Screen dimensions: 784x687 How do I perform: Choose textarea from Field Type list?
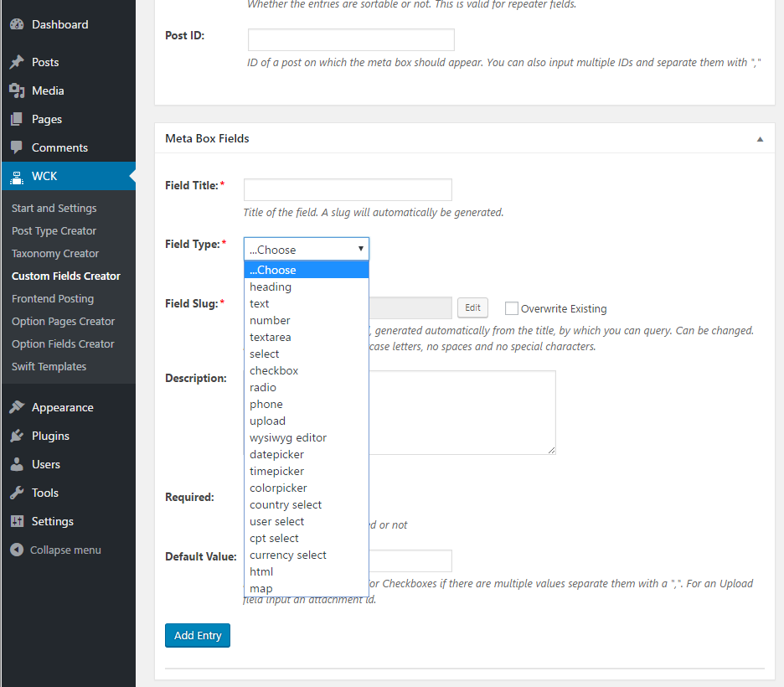coord(307,337)
